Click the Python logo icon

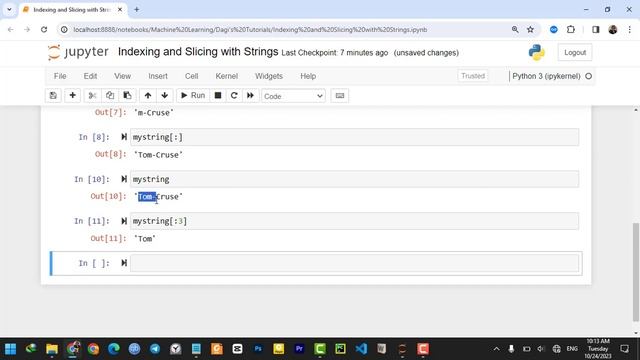point(536,53)
